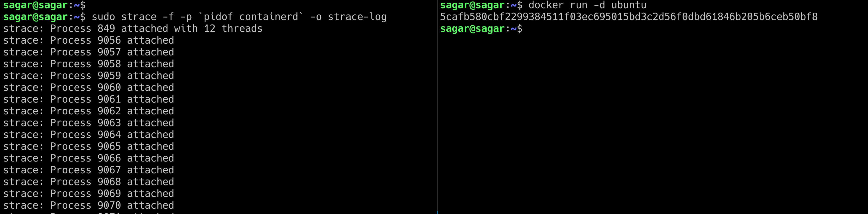Click the word 'ubuntu' in docker command

pyautogui.click(x=629, y=5)
